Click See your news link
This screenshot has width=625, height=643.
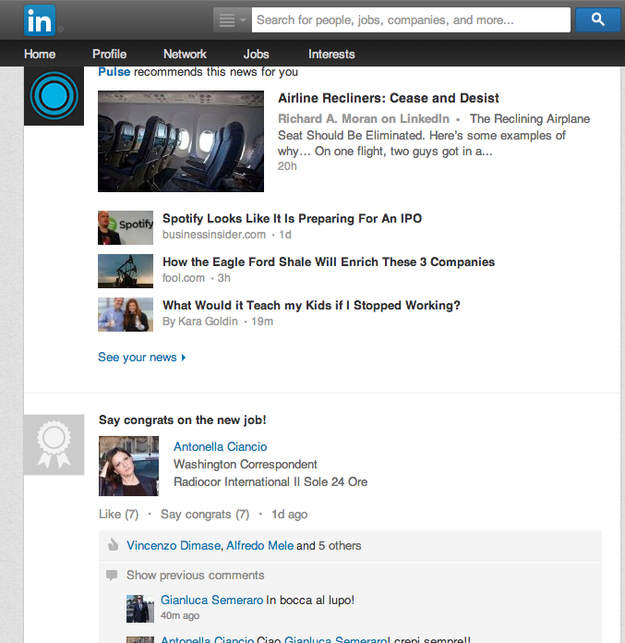point(137,357)
